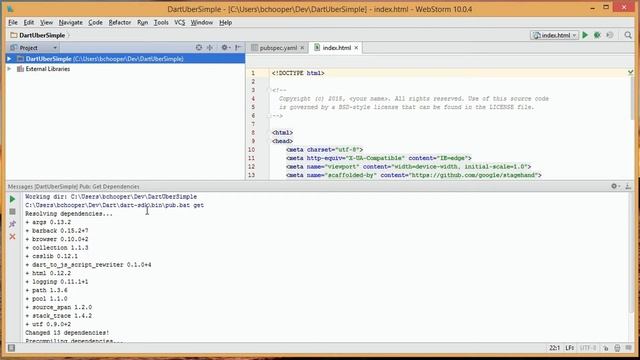
Task: Open the Code menu
Action: pos(95,22)
